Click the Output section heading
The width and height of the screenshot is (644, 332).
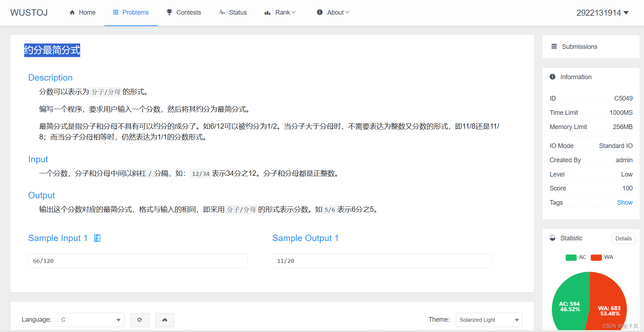coord(42,195)
